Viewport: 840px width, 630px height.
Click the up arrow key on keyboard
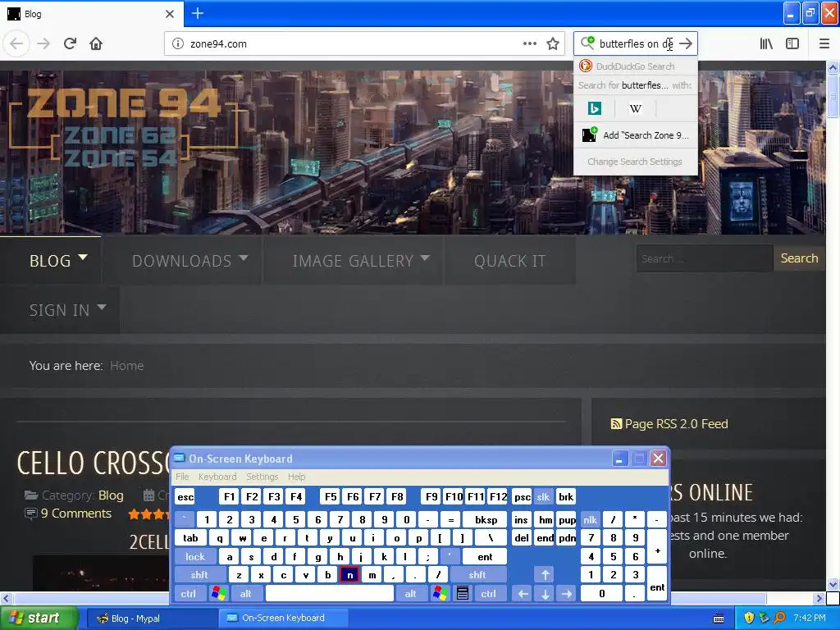pos(545,575)
